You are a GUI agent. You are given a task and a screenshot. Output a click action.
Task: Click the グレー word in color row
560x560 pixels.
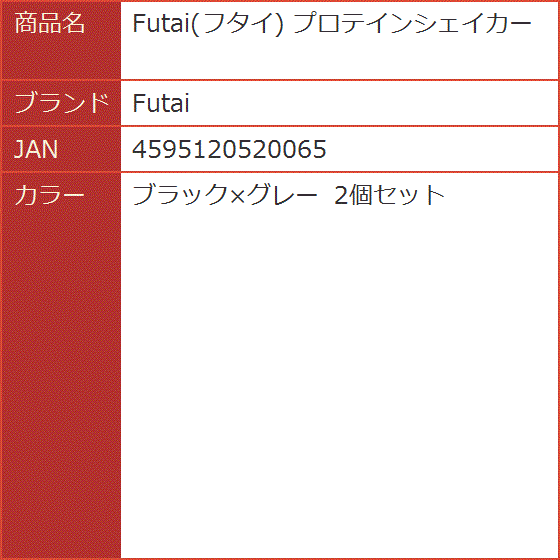[282, 195]
